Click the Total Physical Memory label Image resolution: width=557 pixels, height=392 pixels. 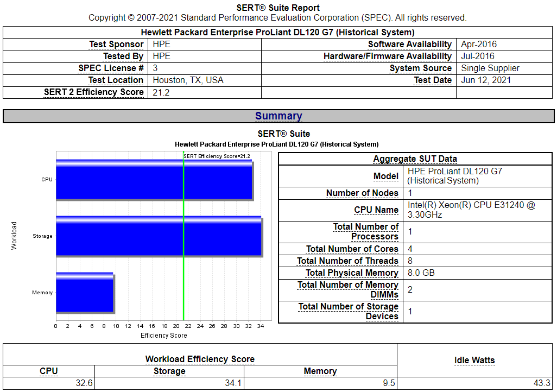point(352,273)
